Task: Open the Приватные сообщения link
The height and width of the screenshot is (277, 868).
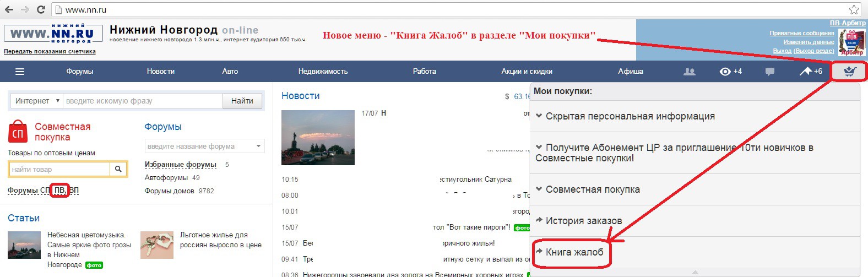Action: tap(802, 34)
